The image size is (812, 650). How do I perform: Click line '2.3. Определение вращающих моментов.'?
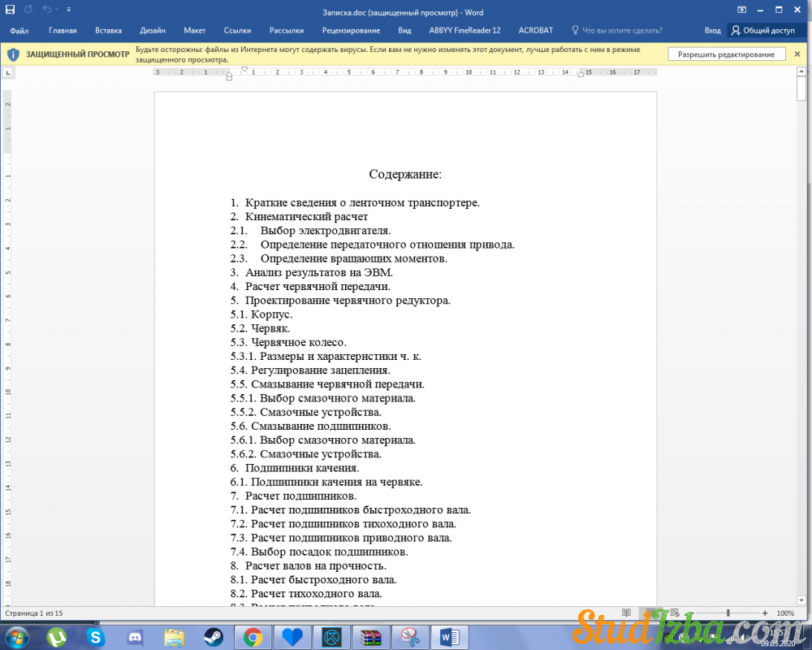[339, 258]
